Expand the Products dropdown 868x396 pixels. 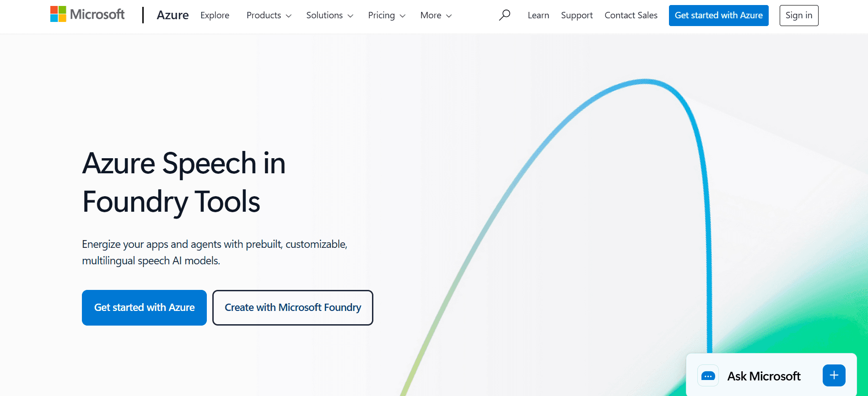coord(269,15)
